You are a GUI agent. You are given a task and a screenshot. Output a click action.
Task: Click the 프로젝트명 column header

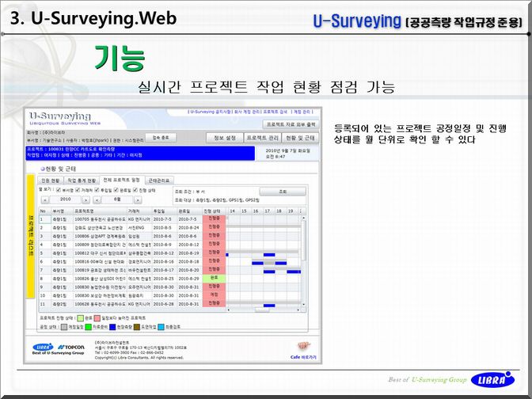click(x=100, y=211)
